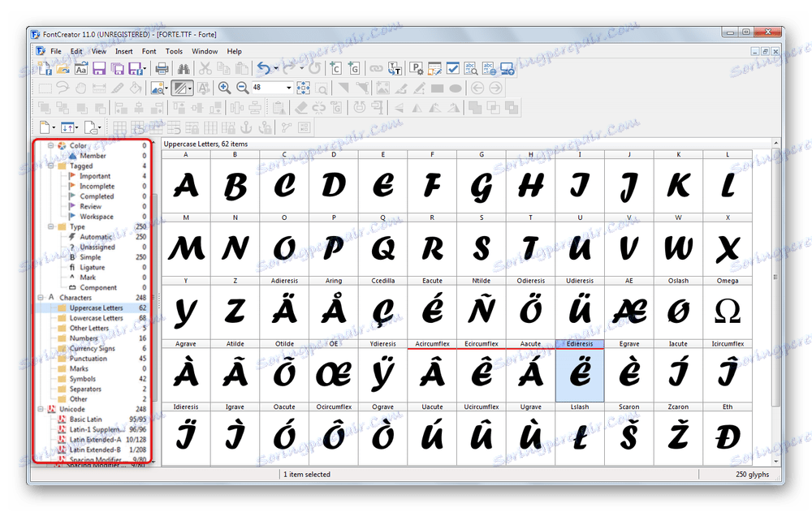812x512 pixels.
Task: Save the font with the floppy disk icon
Action: coord(99,68)
